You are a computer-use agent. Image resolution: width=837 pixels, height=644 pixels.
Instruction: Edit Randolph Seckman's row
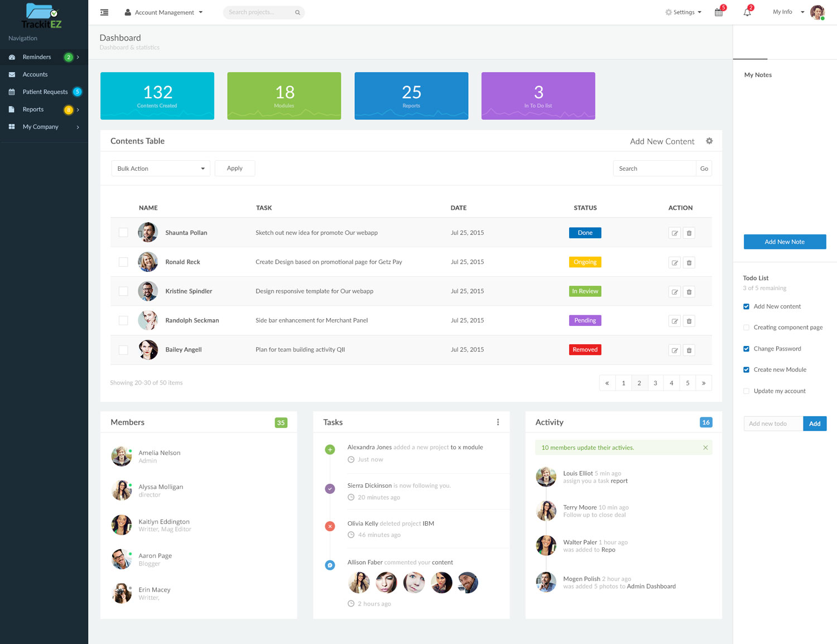click(x=675, y=321)
